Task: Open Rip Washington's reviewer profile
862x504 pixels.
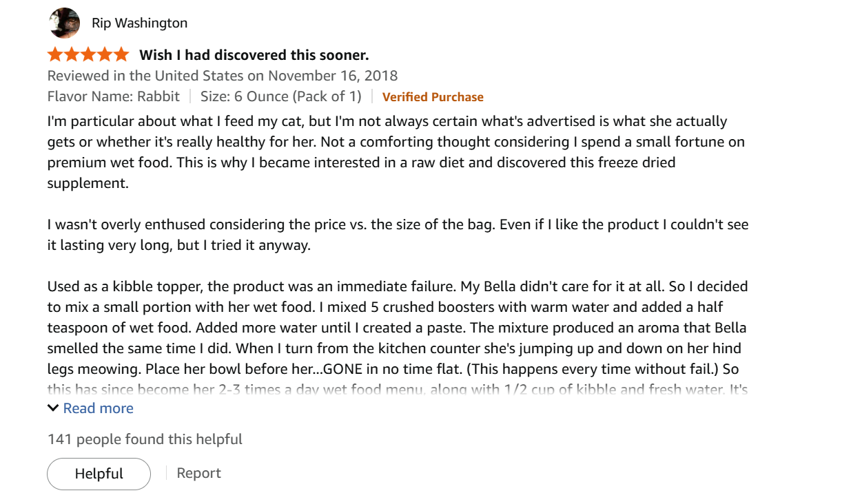Action: point(139,22)
